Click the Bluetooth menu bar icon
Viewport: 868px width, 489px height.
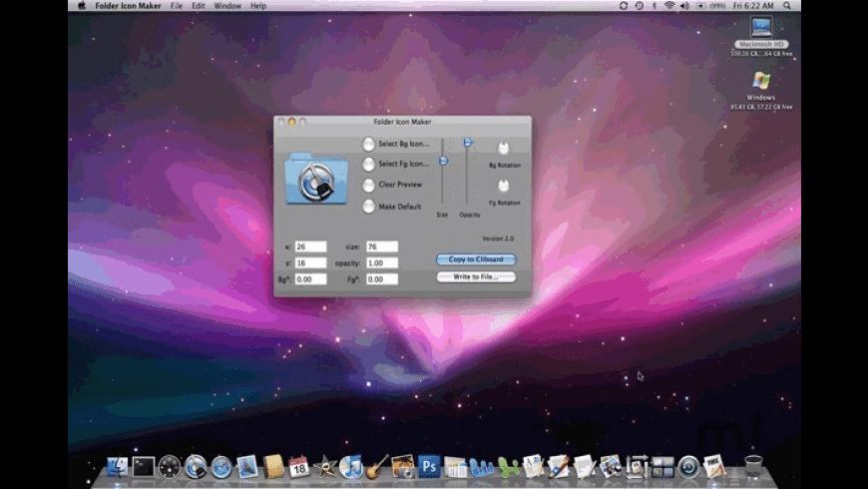coord(654,6)
